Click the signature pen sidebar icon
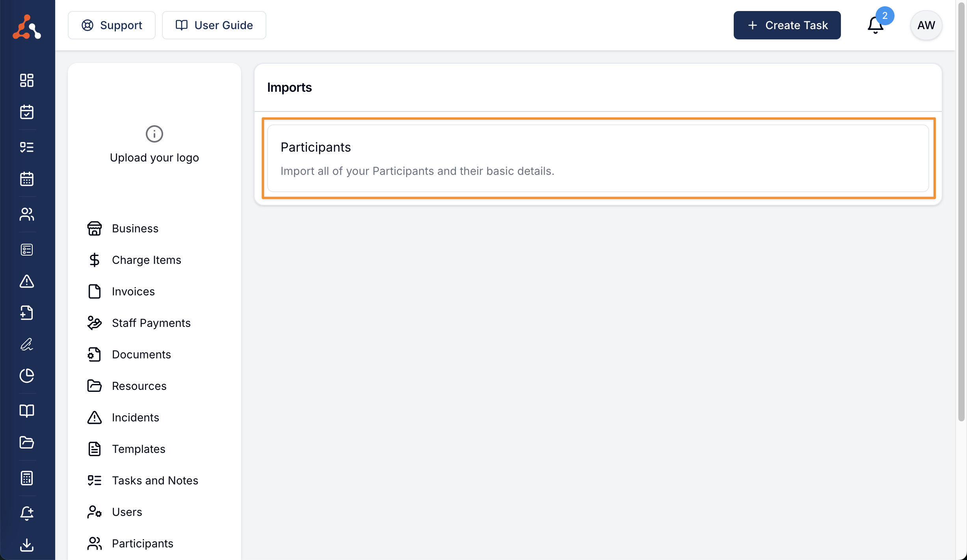Screen dimensions: 967x560 (27, 344)
